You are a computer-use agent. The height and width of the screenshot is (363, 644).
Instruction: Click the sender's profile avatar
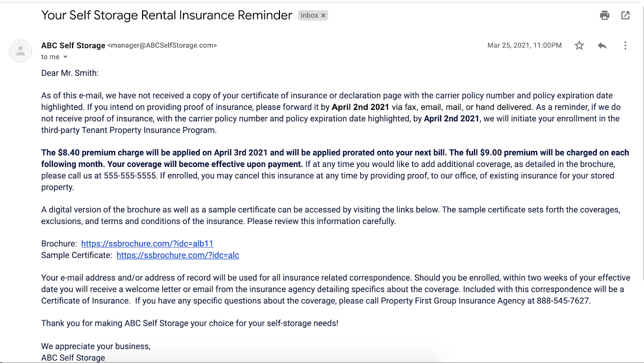coord(21,51)
